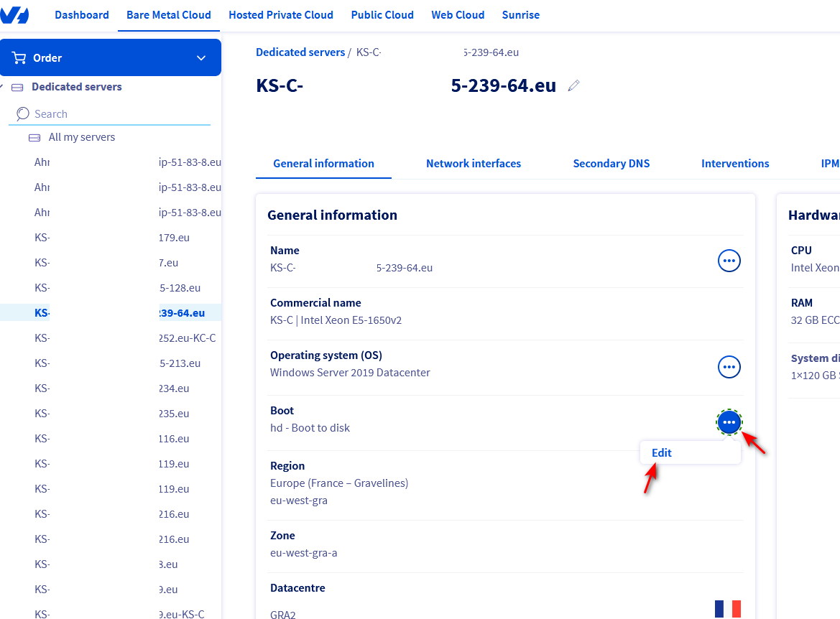The image size is (840, 619).
Task: Select server ending 234.eu
Action: (111, 388)
